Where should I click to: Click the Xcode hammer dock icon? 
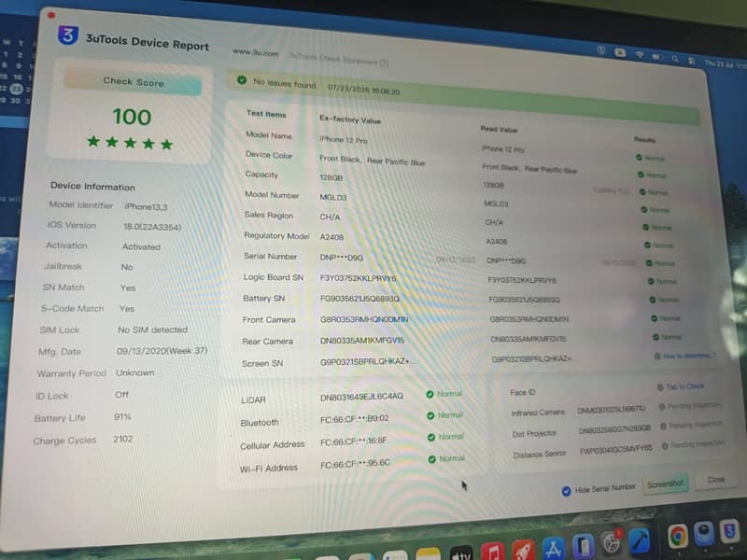pos(640,539)
